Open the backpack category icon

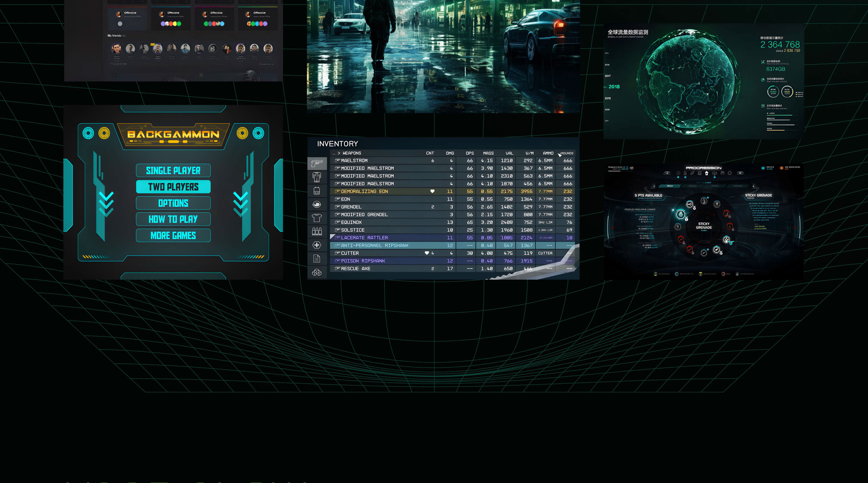pyautogui.click(x=317, y=191)
